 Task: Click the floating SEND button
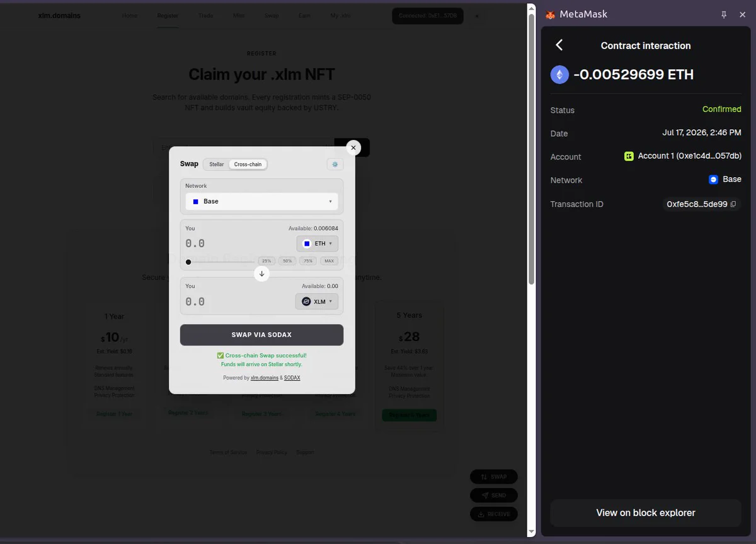pos(494,495)
